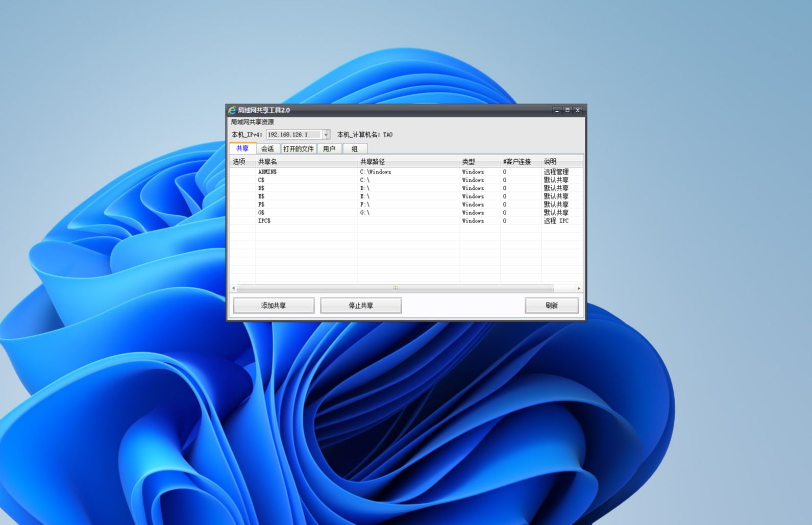Switch to the 用户 tab
This screenshot has width=812, height=525.
[x=330, y=149]
